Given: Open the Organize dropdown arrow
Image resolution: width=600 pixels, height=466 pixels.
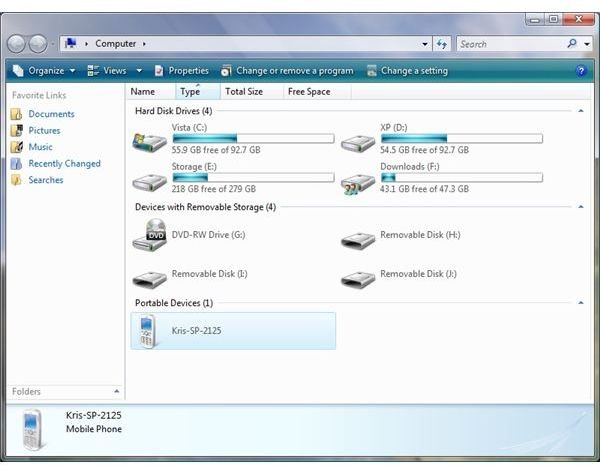Looking at the screenshot, I should pos(72,71).
